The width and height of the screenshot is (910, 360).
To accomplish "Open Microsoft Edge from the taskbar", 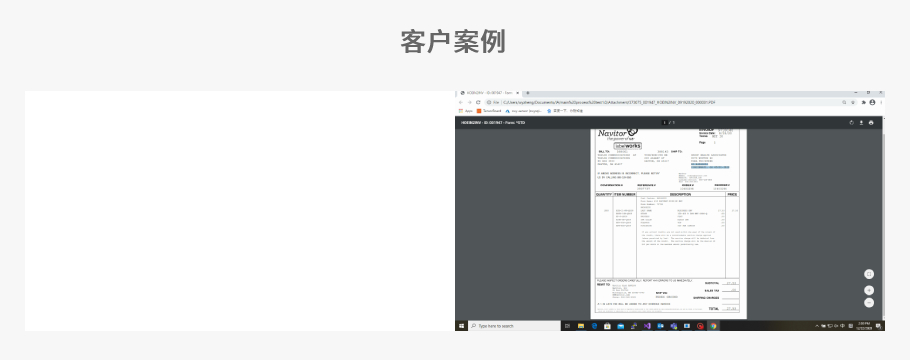I will coord(594,326).
